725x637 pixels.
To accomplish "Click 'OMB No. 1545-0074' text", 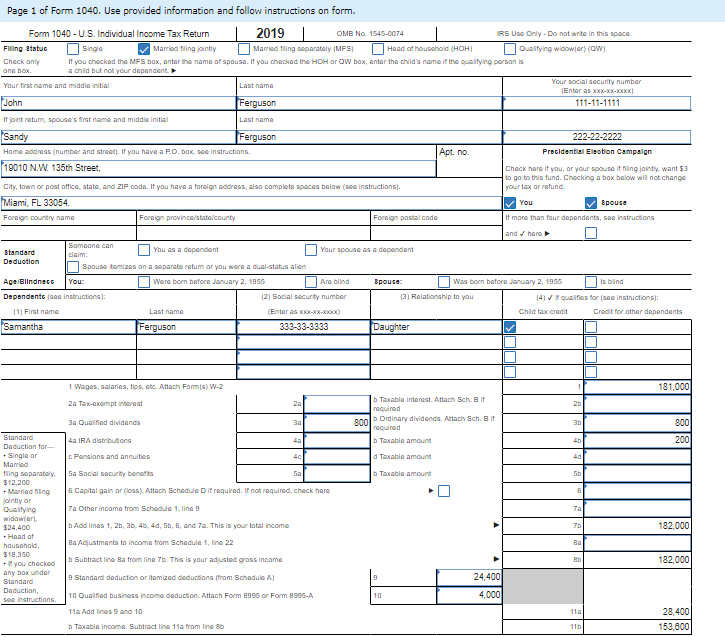I will tap(370, 34).
